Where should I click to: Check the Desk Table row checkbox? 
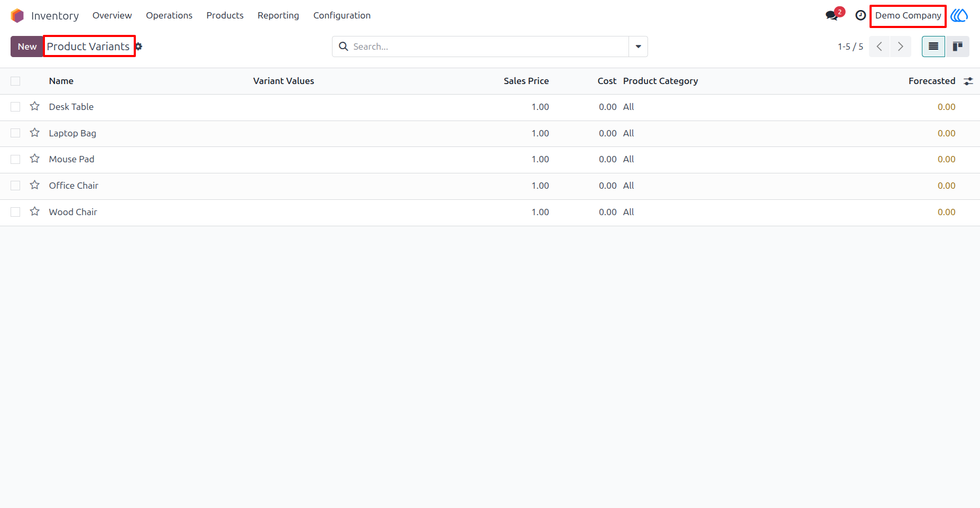pos(15,107)
